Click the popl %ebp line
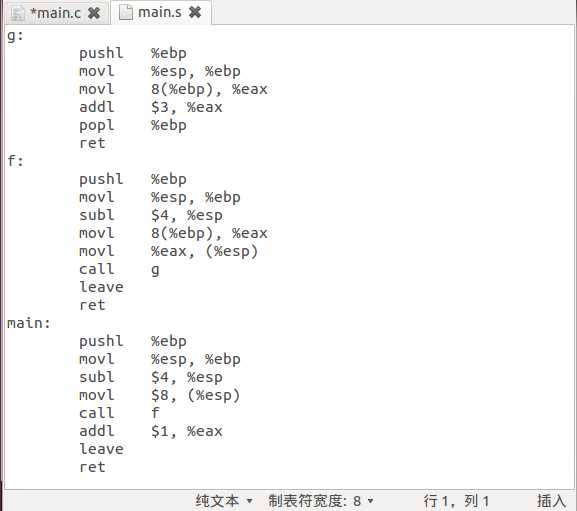The image size is (577, 511). [x=133, y=125]
